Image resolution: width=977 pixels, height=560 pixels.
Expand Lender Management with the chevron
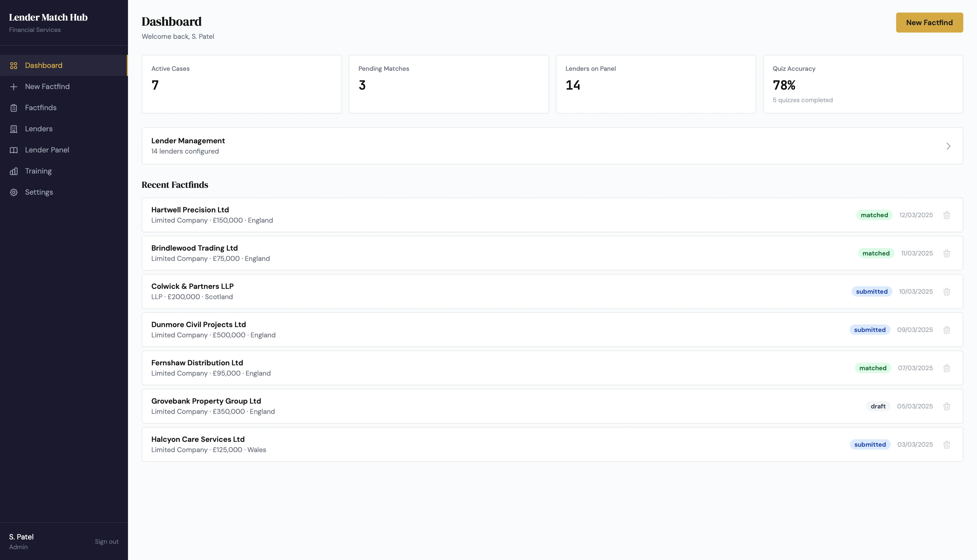tap(948, 146)
